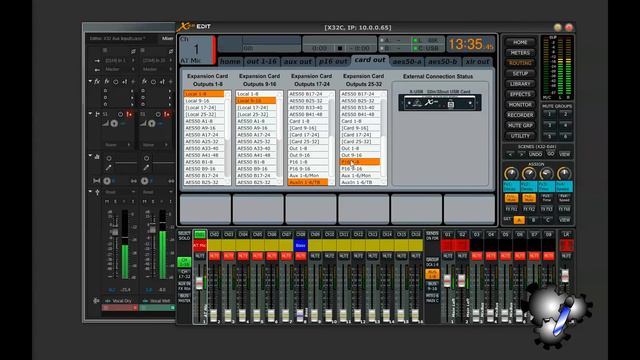Select assign set B

[x=533, y=220]
